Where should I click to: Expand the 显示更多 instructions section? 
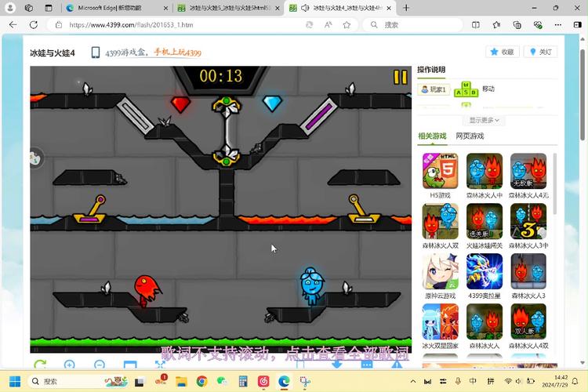point(485,120)
